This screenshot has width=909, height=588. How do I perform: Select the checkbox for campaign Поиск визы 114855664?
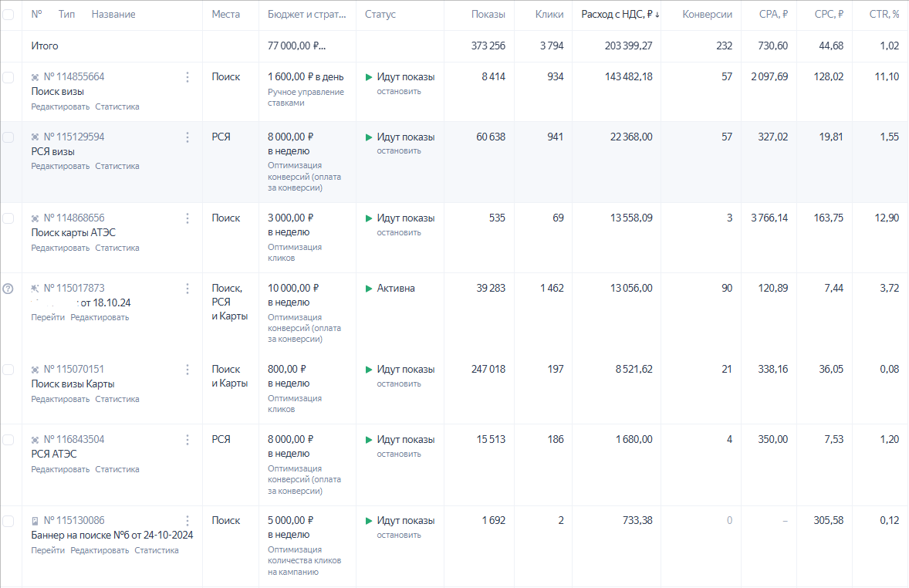[x=8, y=77]
